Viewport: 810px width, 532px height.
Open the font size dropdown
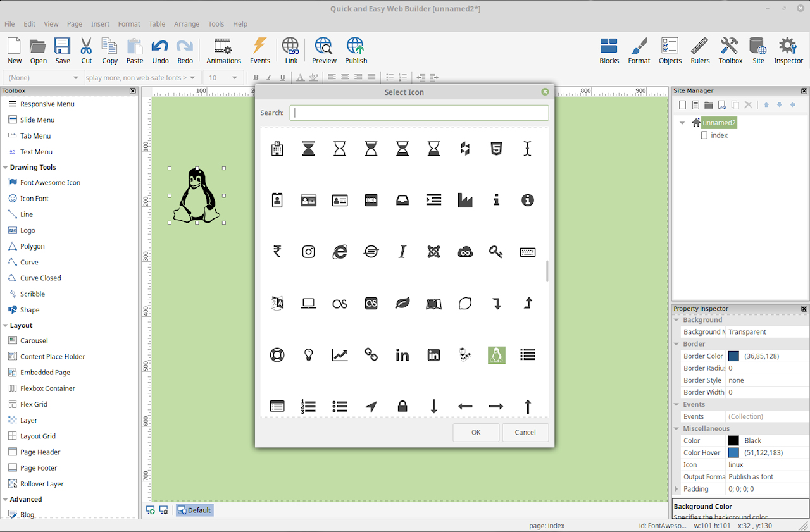pos(234,78)
